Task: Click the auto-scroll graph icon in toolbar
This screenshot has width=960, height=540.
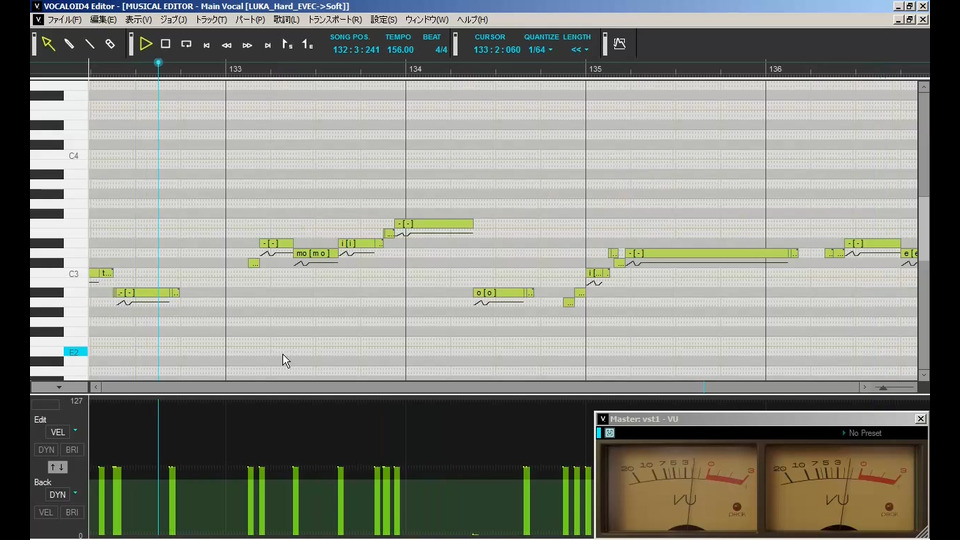Action: (x=620, y=43)
